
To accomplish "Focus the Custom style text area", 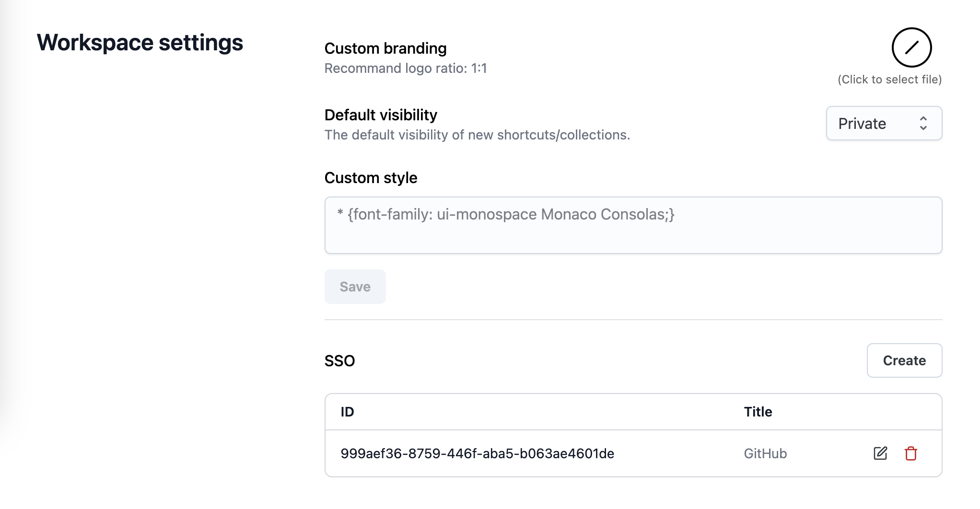I will (633, 225).
